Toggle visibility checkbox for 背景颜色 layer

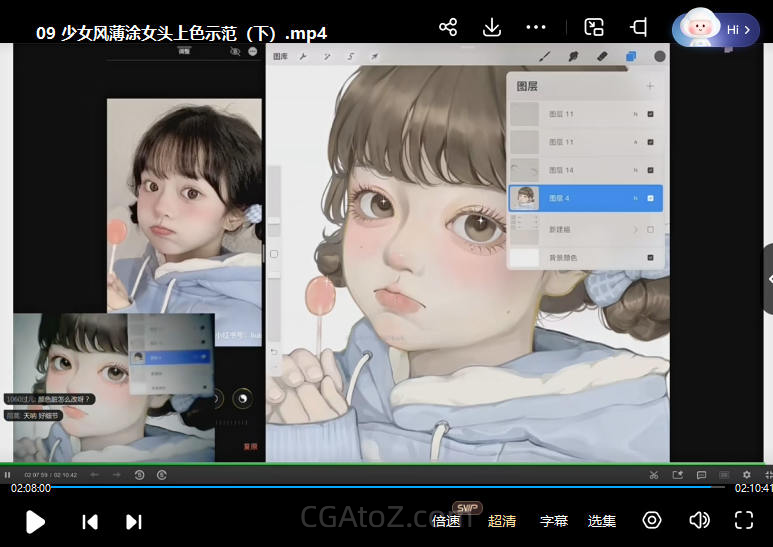[651, 258]
